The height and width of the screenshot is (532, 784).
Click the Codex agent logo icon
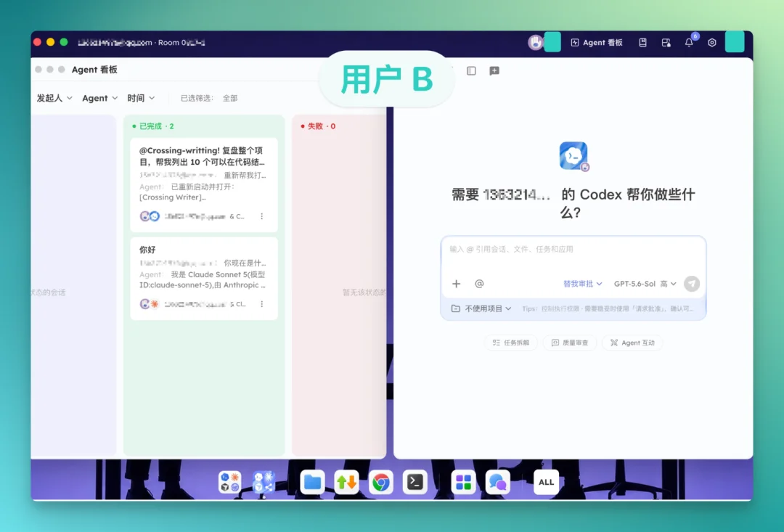click(x=573, y=156)
